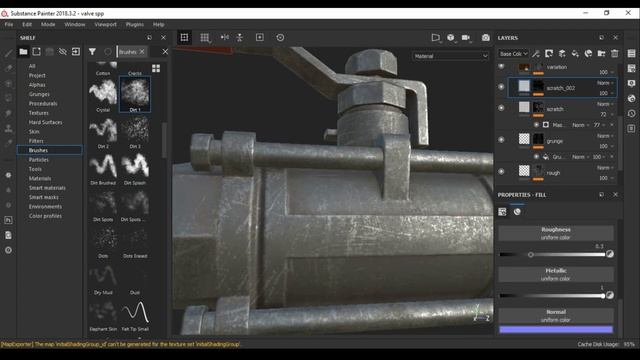Click the reset rotation icon in toolbar
The image size is (640, 360).
(x=280, y=38)
